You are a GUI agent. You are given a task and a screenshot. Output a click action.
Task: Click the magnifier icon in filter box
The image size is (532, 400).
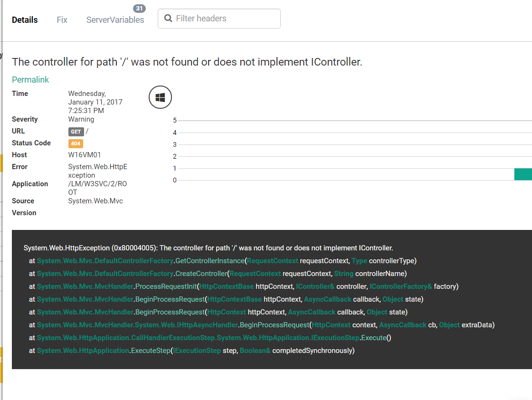[168, 19]
